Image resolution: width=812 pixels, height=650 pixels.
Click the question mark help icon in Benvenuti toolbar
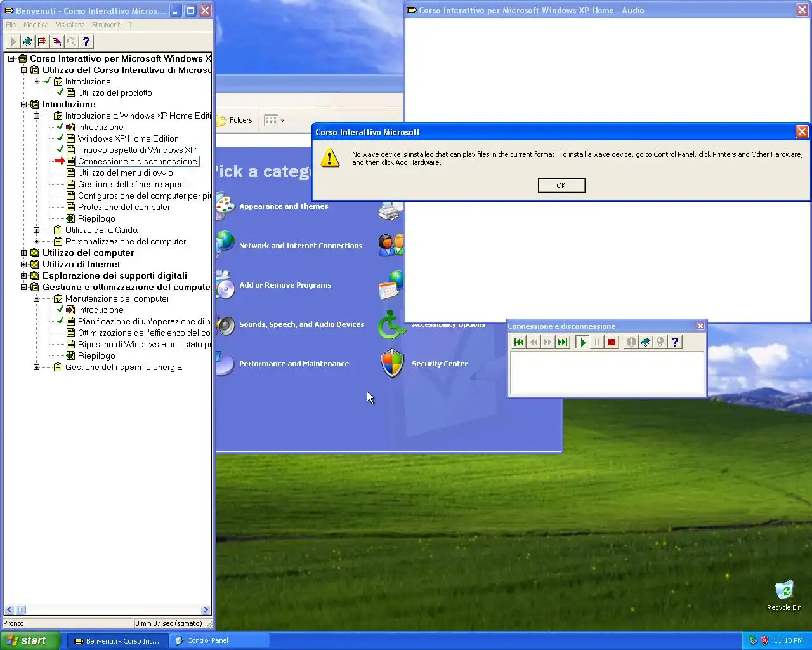point(86,42)
